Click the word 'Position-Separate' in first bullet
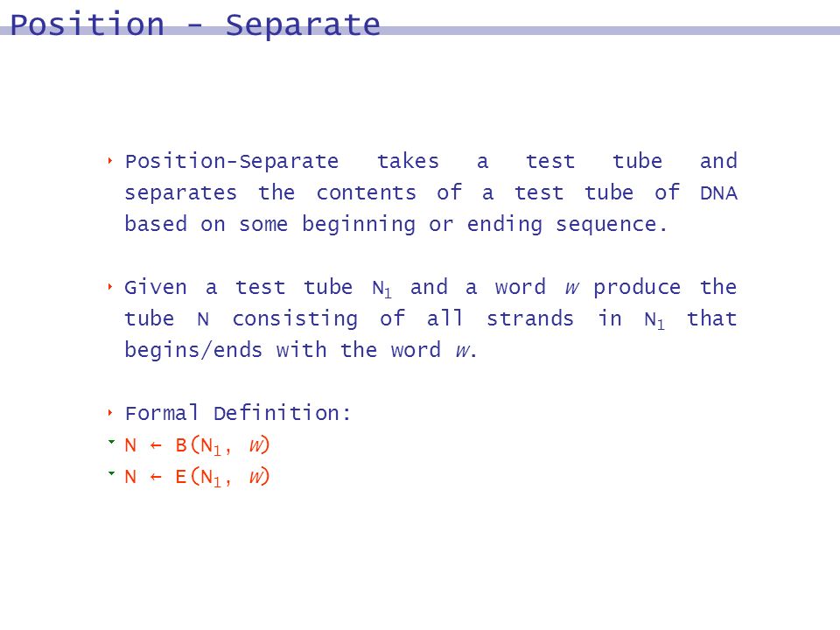 (x=232, y=161)
